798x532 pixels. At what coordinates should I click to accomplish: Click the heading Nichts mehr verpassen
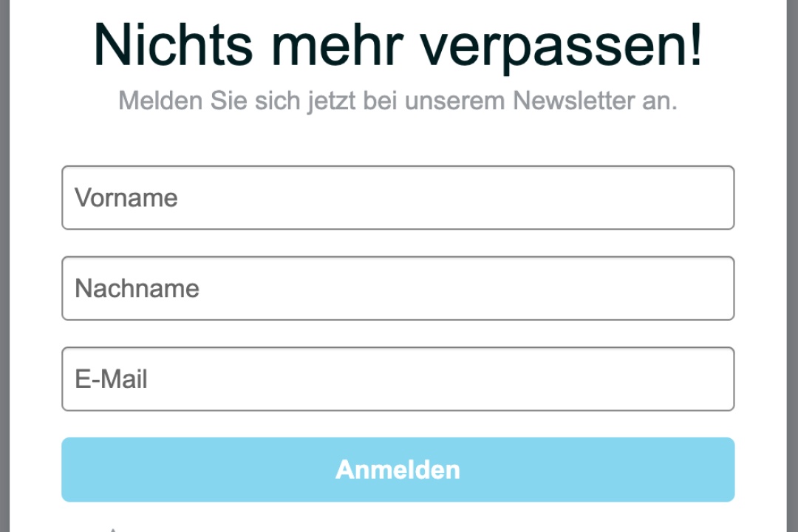[x=399, y=44]
